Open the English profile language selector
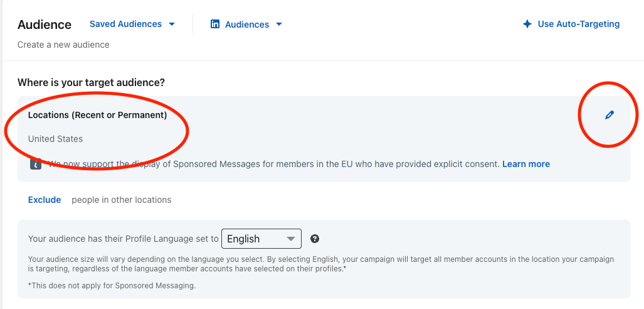Image resolution: width=644 pixels, height=309 pixels. pyautogui.click(x=260, y=239)
